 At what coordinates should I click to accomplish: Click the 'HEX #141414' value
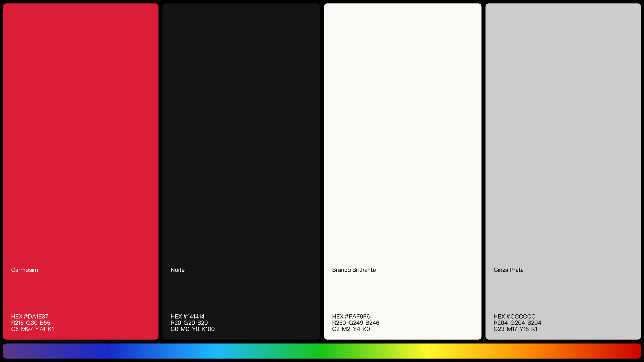coord(187,317)
